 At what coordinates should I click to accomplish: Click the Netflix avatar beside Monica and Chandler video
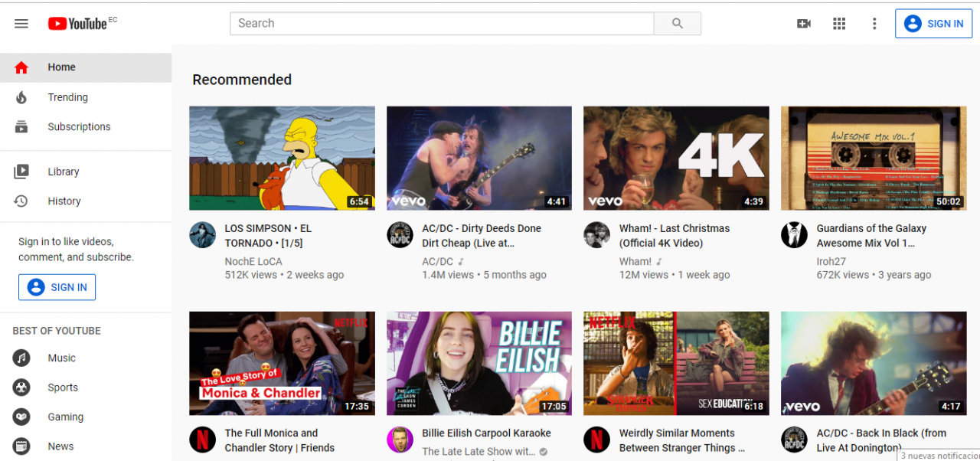203,440
